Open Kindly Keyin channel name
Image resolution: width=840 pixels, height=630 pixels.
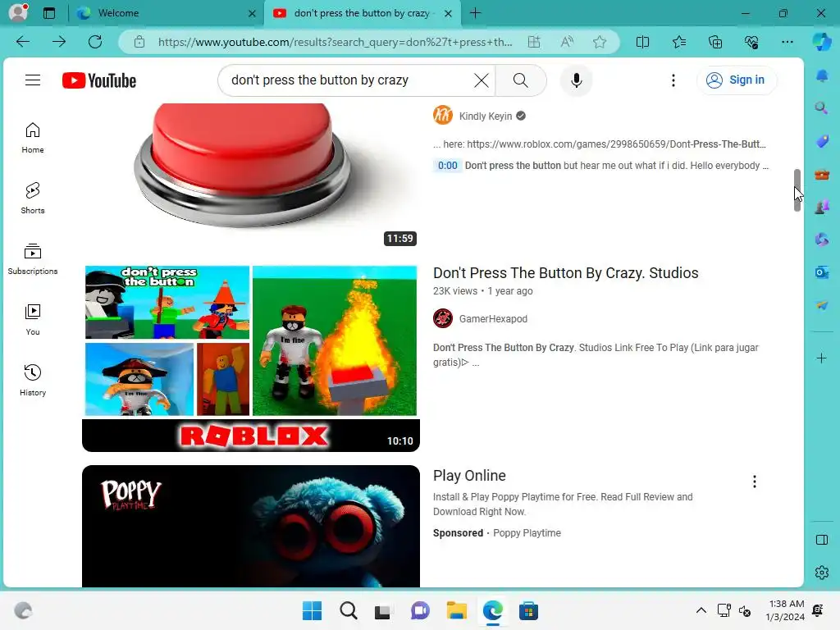(x=486, y=116)
